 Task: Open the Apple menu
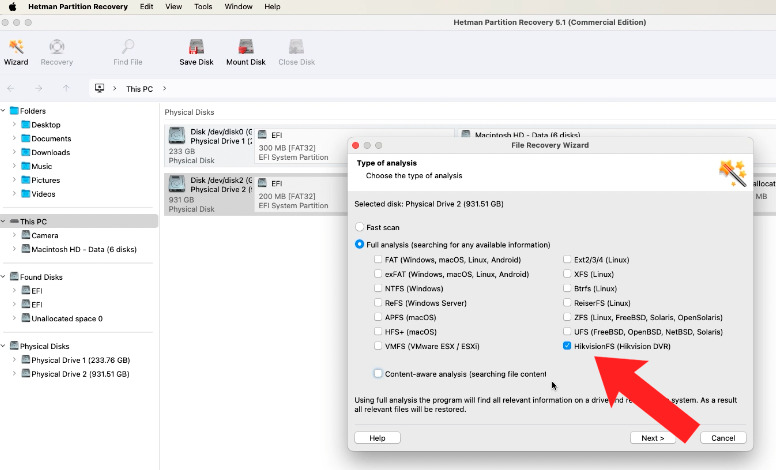pos(13,6)
